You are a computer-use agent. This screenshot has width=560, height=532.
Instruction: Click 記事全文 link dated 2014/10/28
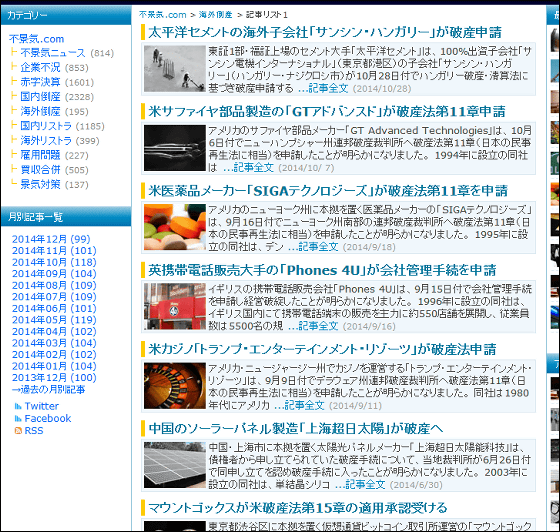(x=323, y=88)
